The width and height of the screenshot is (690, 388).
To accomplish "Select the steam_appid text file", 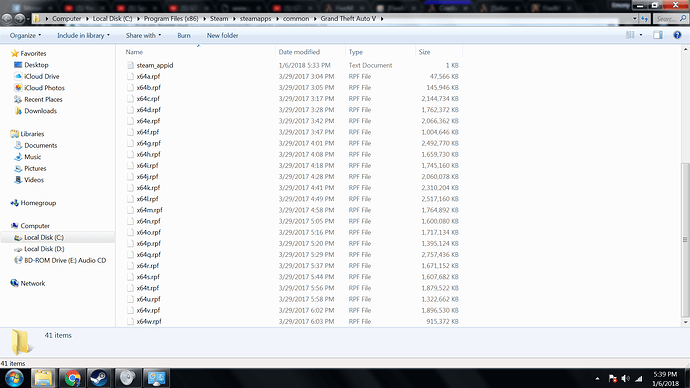I will point(154,65).
